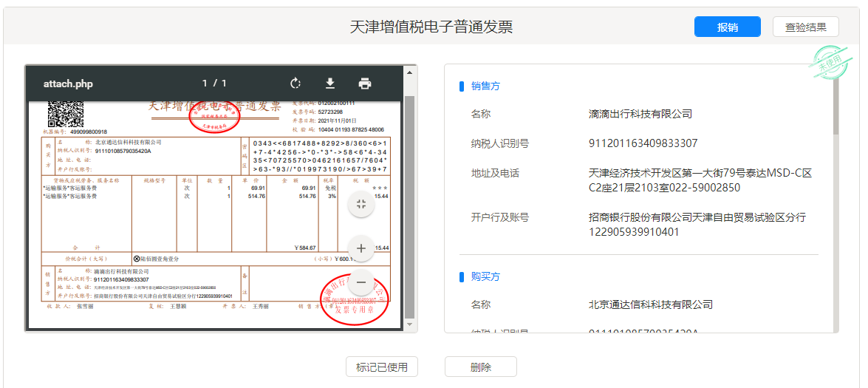Image resolution: width=868 pixels, height=388 pixels.
Task: Click the PDF viewer vertical scrollbar
Action: (x=409, y=207)
